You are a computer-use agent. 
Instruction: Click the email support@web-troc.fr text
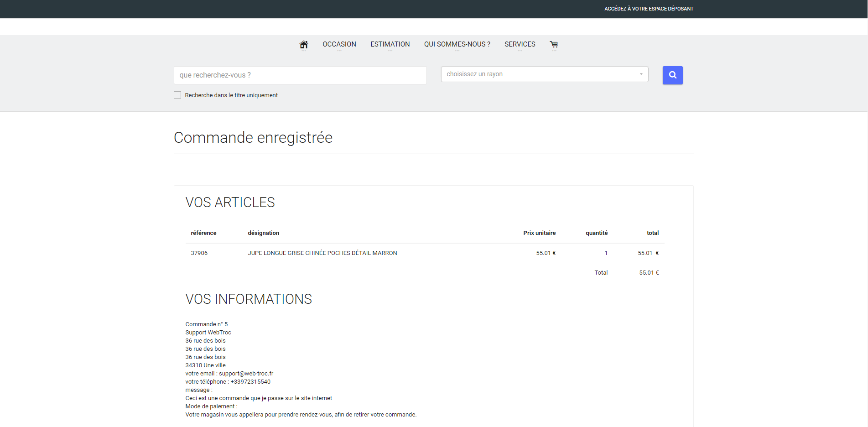(246, 374)
